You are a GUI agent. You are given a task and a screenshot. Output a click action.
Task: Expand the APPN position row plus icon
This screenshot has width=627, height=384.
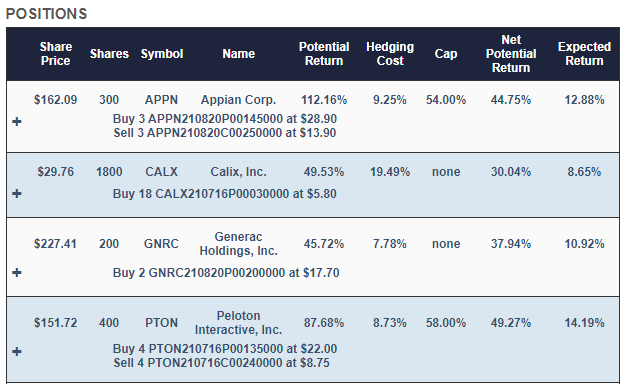(x=17, y=122)
